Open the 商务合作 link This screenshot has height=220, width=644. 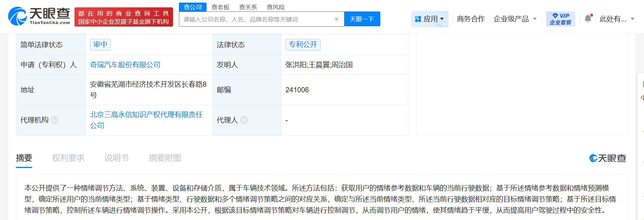[x=471, y=19]
